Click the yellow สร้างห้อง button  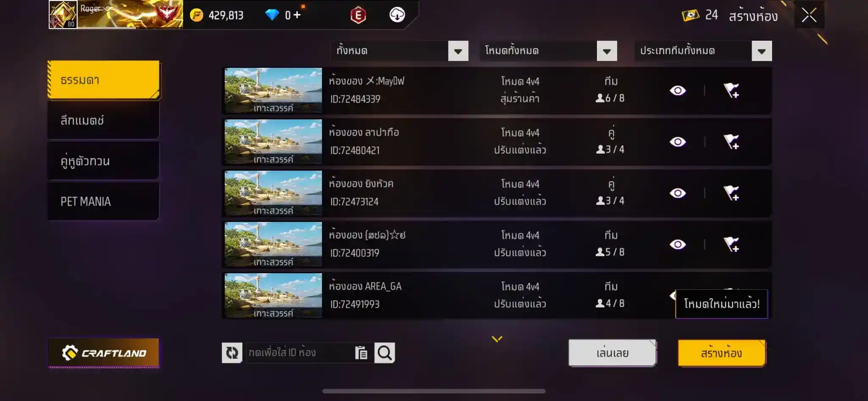pyautogui.click(x=722, y=353)
